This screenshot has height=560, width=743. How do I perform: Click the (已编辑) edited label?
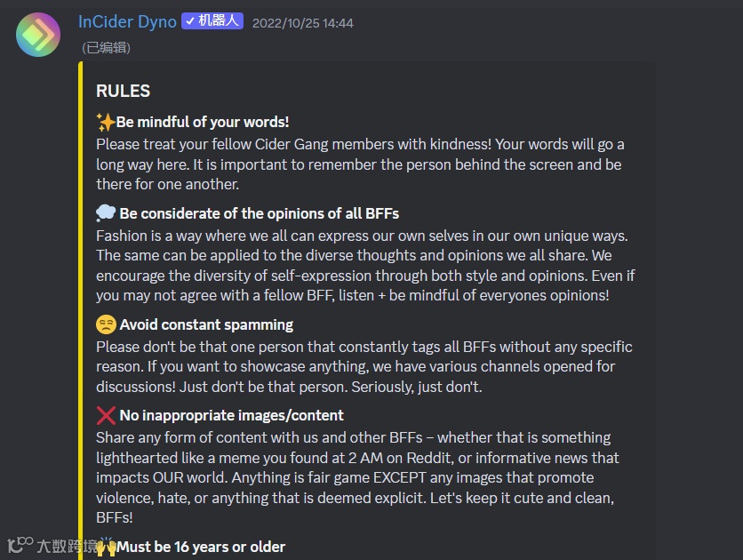[x=106, y=48]
